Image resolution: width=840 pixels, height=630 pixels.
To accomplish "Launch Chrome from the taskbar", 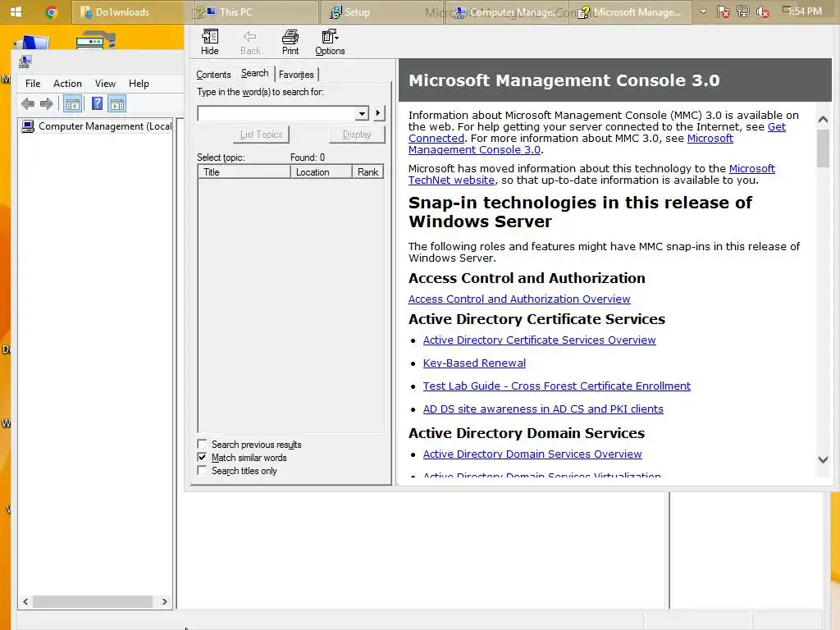I will point(52,11).
